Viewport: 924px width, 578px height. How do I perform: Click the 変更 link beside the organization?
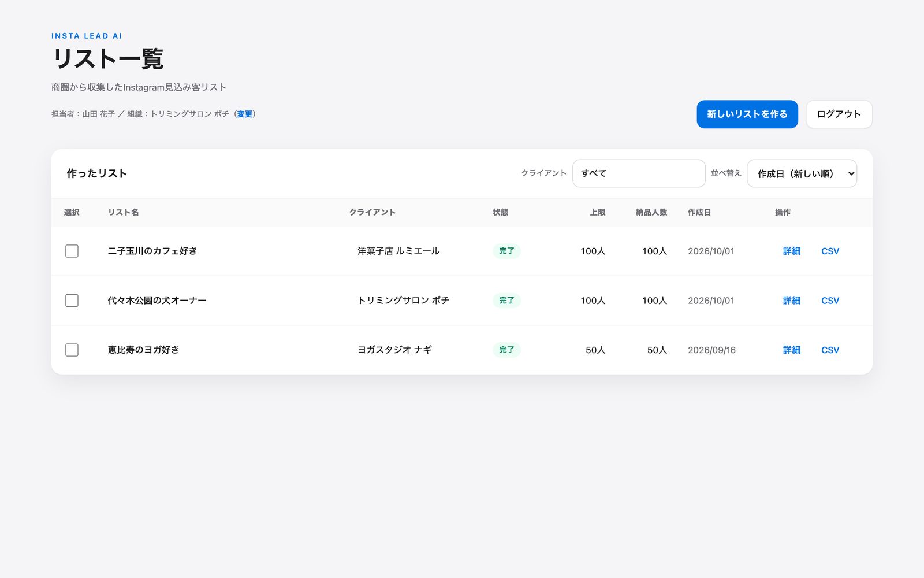tap(245, 114)
